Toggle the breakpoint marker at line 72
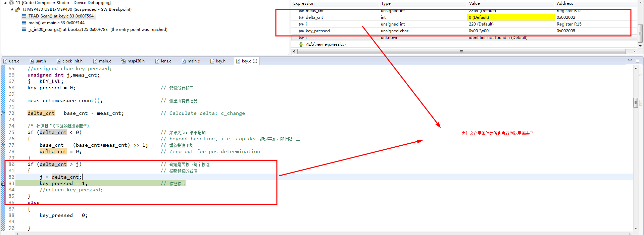 tap(3, 113)
